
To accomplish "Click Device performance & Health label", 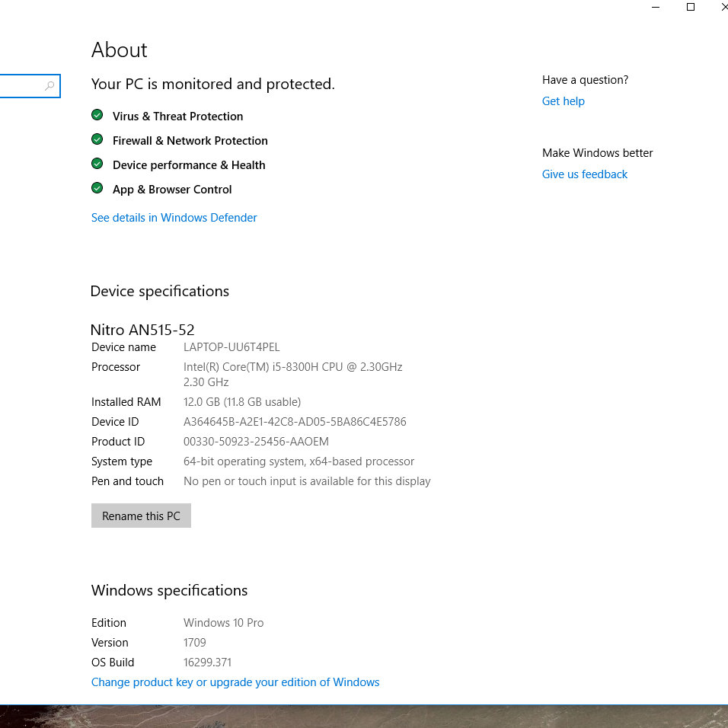I will [189, 165].
